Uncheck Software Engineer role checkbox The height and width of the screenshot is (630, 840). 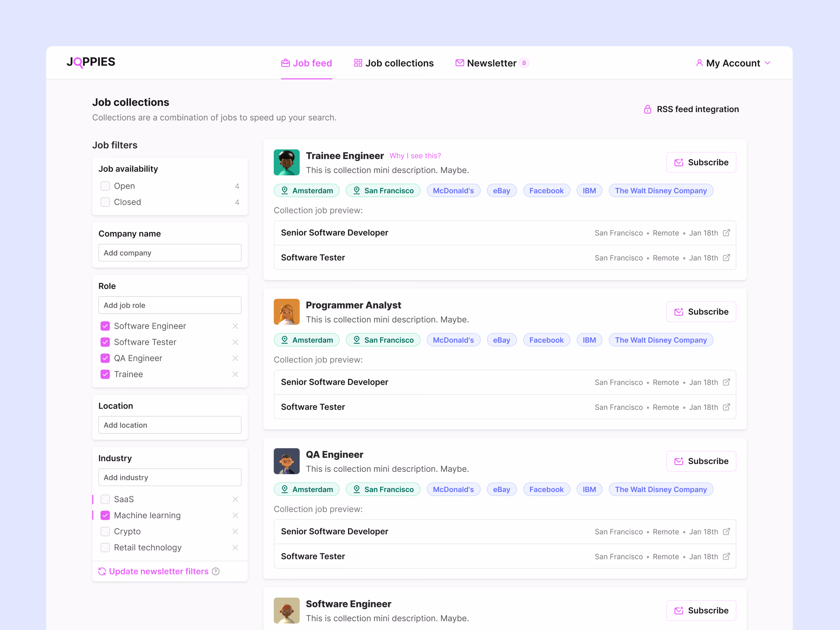[x=105, y=326]
